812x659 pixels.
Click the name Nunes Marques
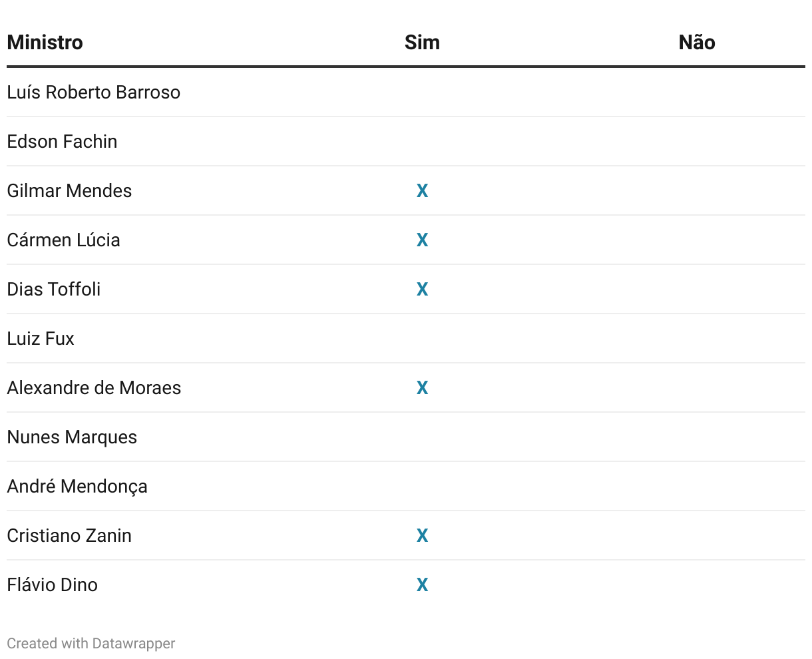pyautogui.click(x=72, y=437)
